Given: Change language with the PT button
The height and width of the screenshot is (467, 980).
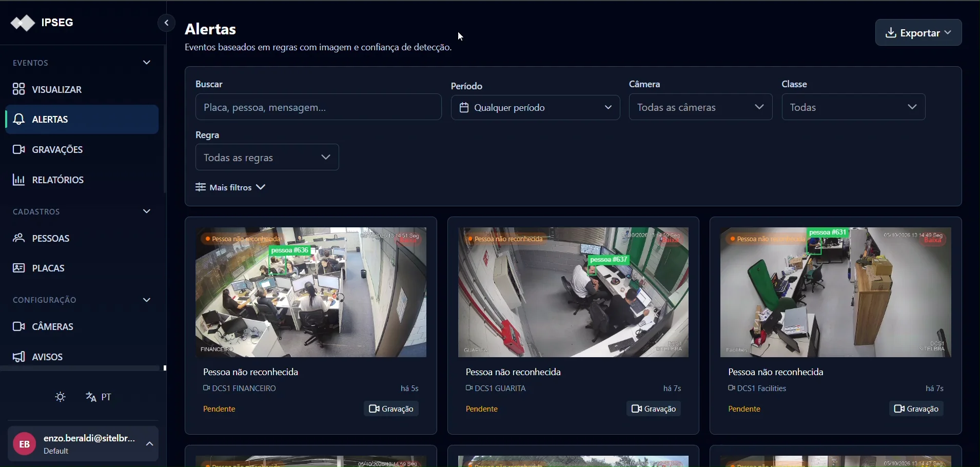Looking at the screenshot, I should click(x=99, y=398).
